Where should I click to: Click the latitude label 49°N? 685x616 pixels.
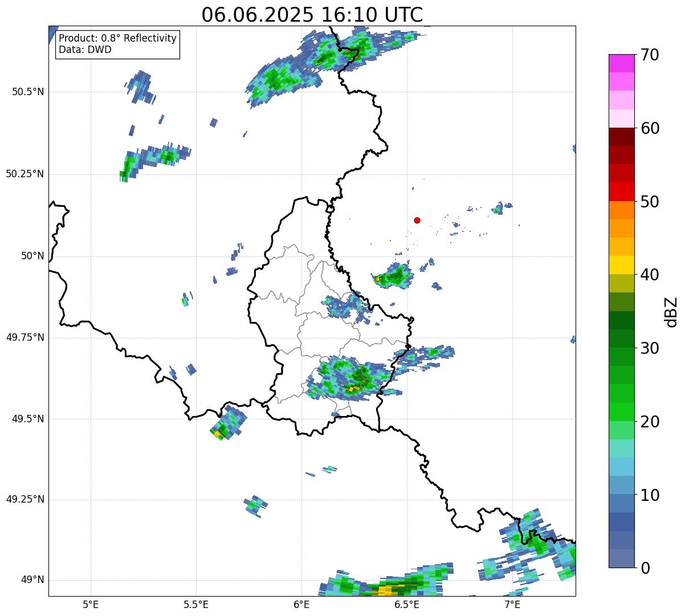pyautogui.click(x=32, y=580)
